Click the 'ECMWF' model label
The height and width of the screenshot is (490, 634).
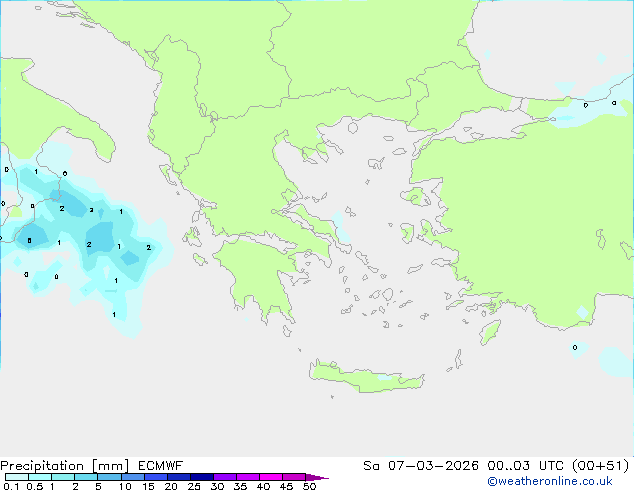coord(161,466)
